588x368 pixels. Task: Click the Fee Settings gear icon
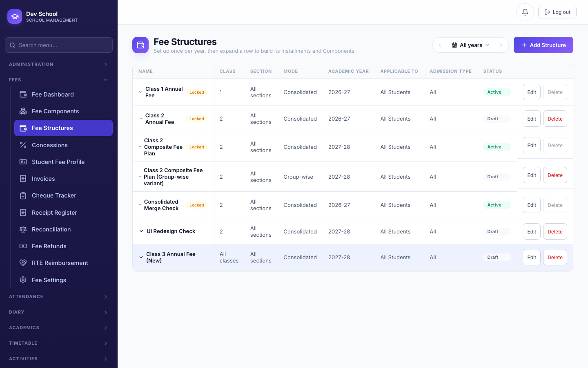(x=23, y=280)
